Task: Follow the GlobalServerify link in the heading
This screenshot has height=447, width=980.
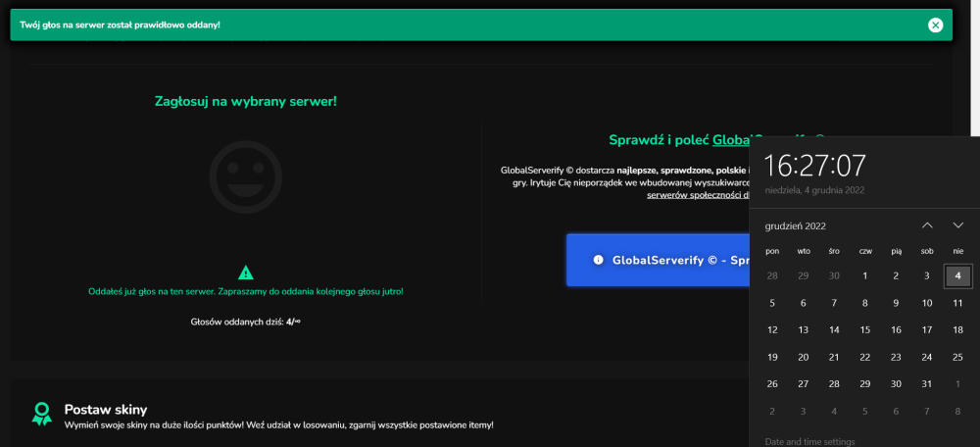Action: point(731,140)
